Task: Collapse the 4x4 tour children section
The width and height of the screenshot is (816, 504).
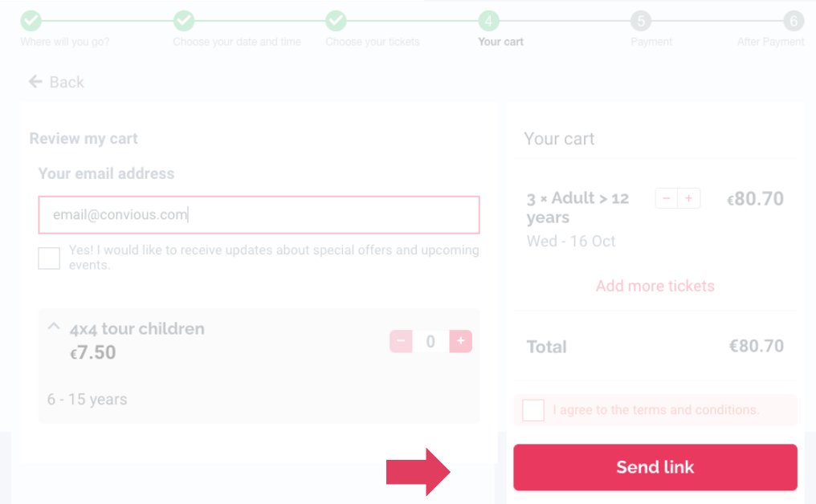Action: (54, 327)
